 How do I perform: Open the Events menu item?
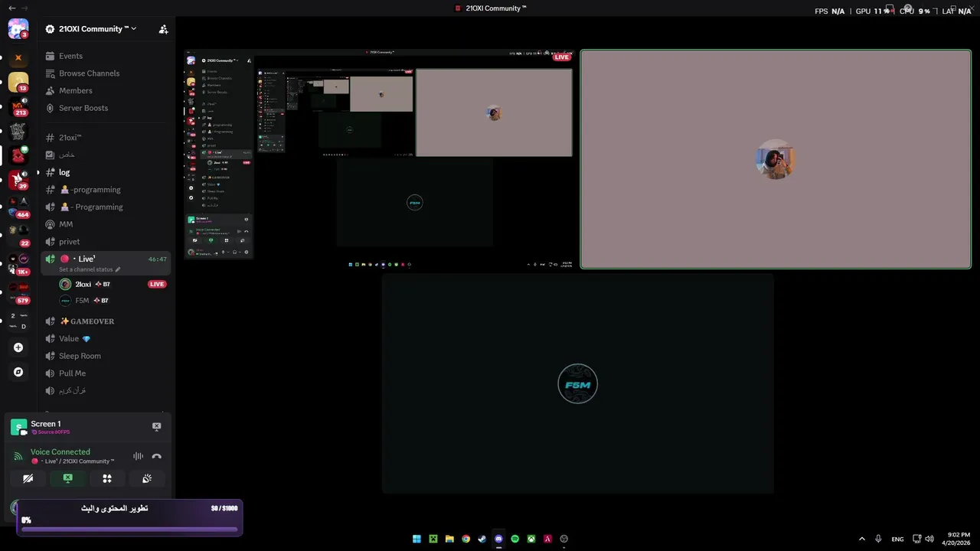(106, 56)
